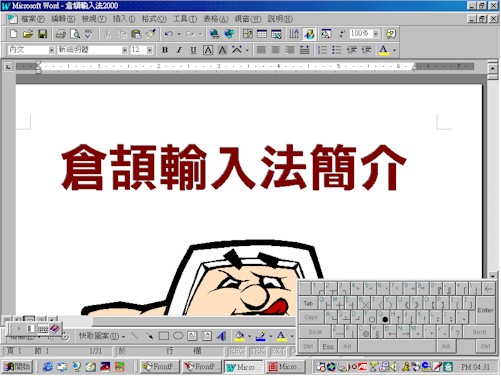
Task: Apply the fill color paint bucket swatch
Action: pos(239,336)
